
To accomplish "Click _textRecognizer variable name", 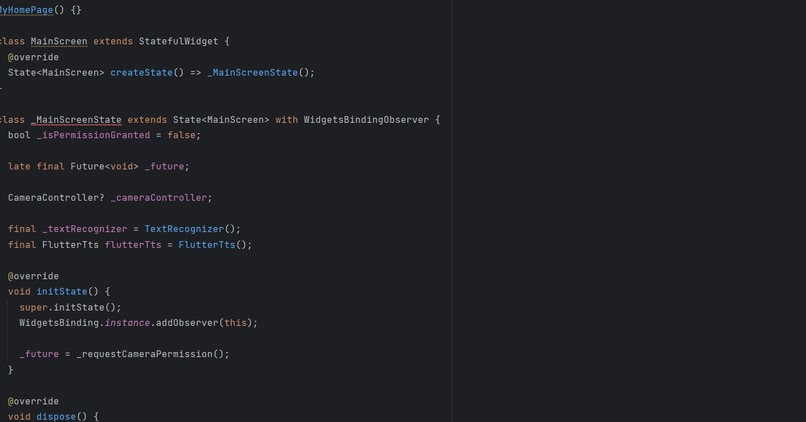I will (x=84, y=229).
